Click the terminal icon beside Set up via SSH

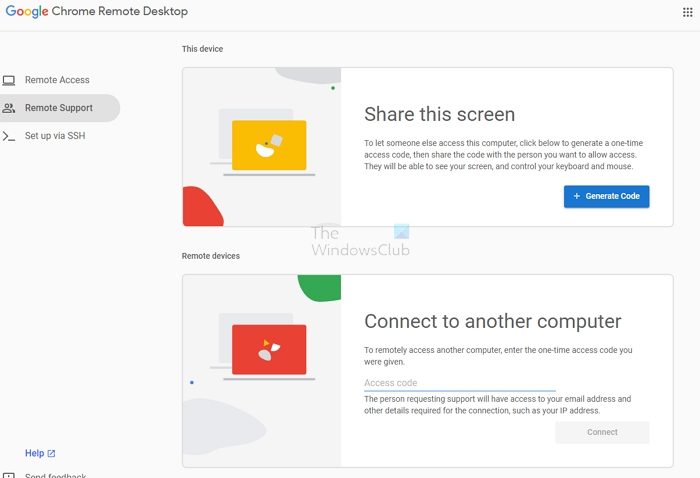coord(8,136)
